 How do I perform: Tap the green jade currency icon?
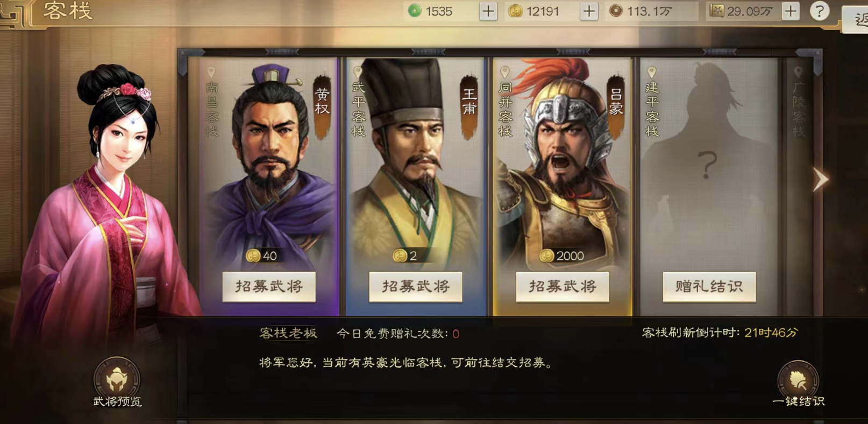[x=415, y=11]
